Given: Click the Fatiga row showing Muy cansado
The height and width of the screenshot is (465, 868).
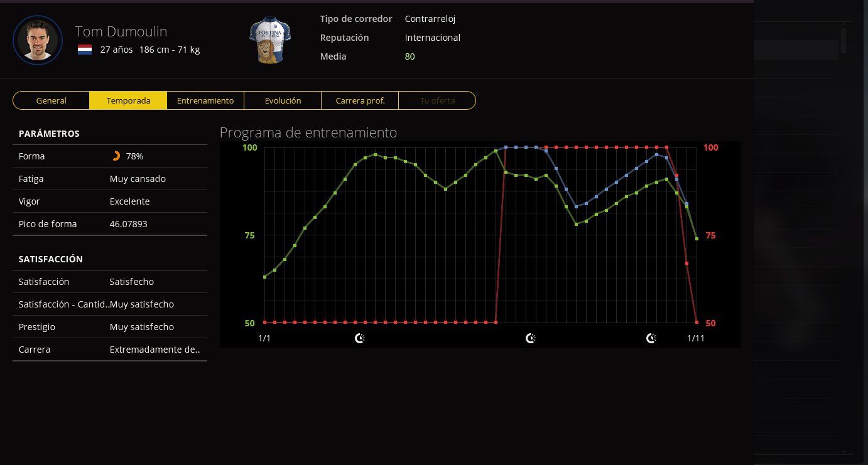Looking at the screenshot, I should [x=110, y=179].
